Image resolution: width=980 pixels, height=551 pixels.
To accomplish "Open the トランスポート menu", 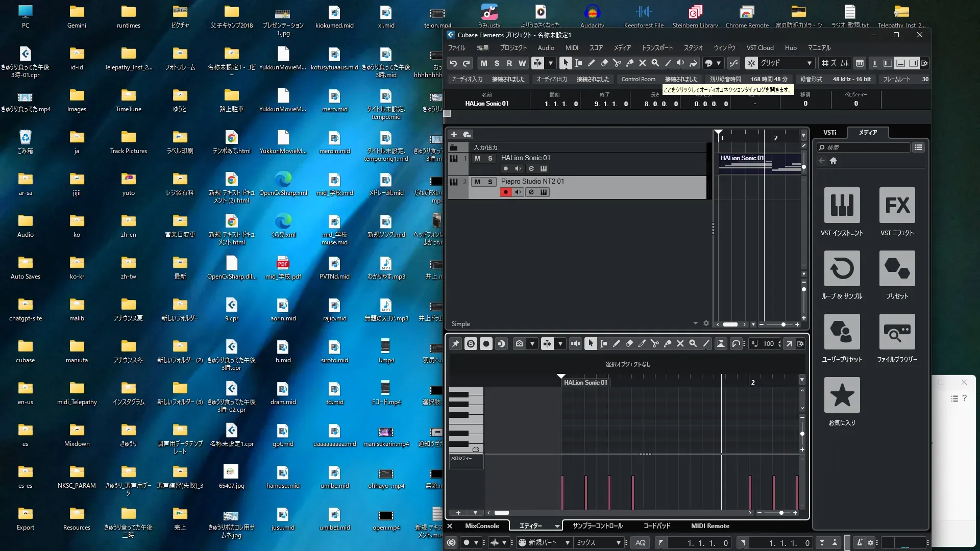I will tap(657, 48).
